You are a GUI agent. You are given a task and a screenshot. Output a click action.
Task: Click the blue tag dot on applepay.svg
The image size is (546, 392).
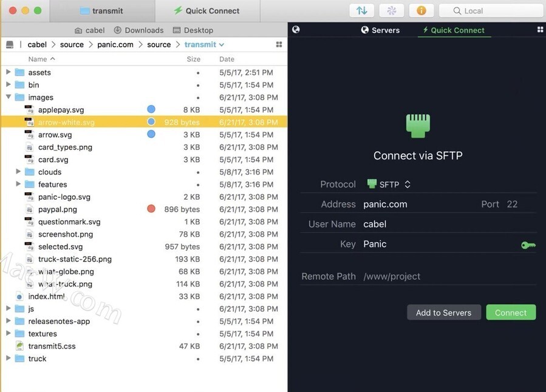pyautogui.click(x=151, y=109)
